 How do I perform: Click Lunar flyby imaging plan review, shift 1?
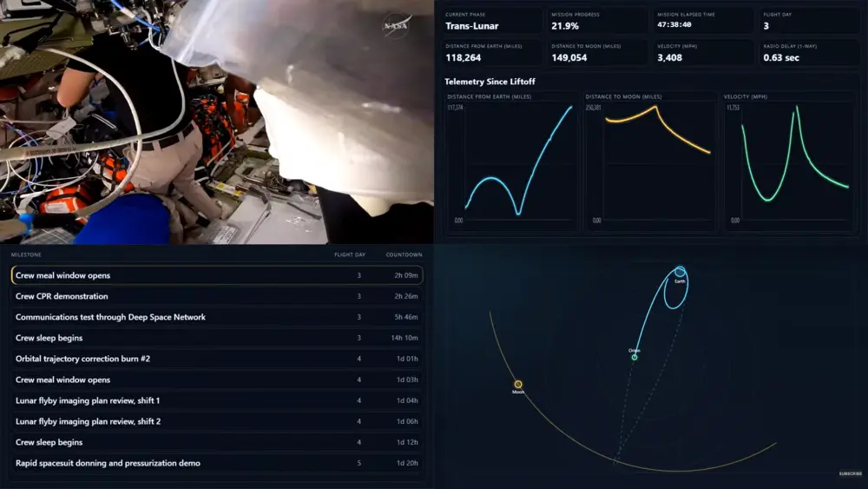click(x=217, y=400)
